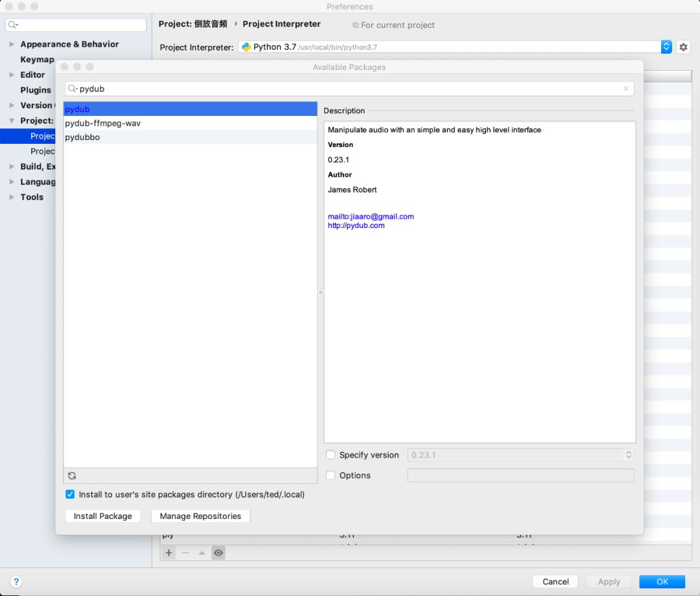Open the version 0.23.1 combo box
700x596 pixels.
click(520, 455)
